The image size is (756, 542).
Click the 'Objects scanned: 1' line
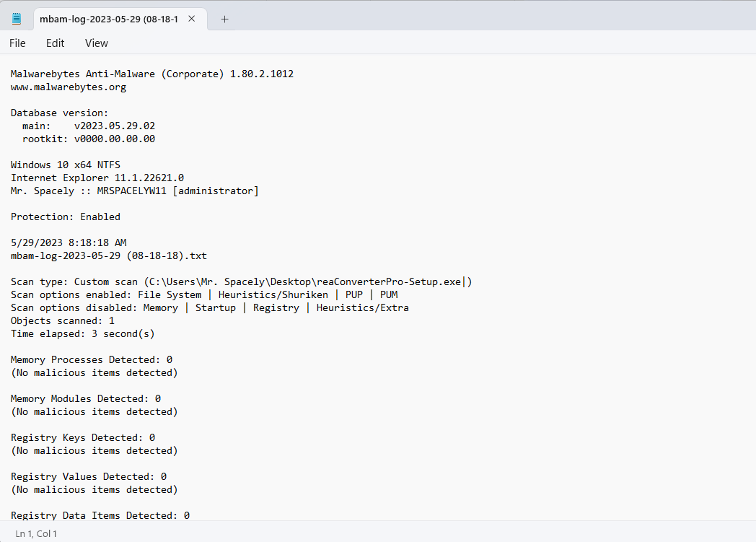click(x=63, y=321)
